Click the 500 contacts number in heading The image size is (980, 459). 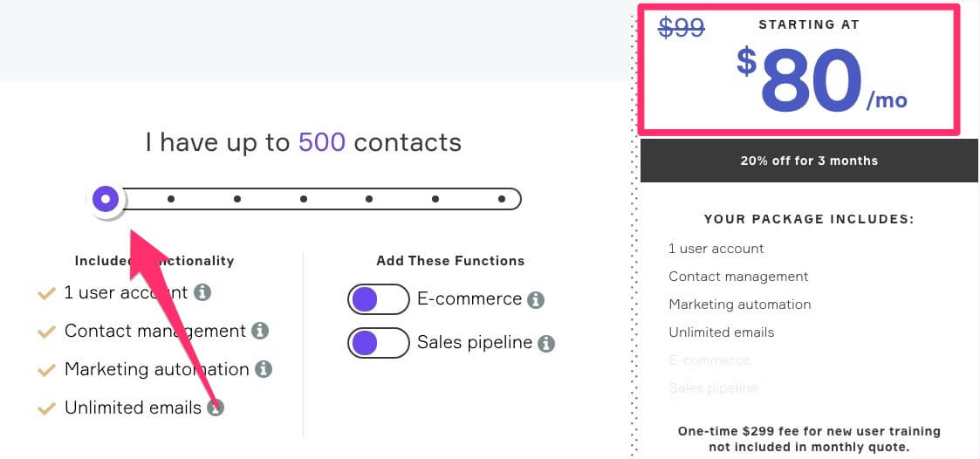point(322,142)
